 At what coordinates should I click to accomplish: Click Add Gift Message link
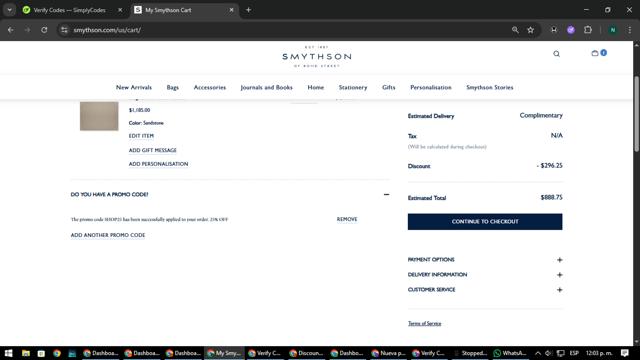coord(153,150)
